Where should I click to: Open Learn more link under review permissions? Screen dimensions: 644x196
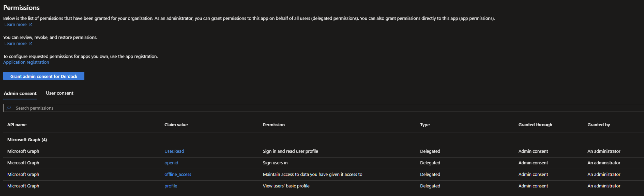point(16,43)
